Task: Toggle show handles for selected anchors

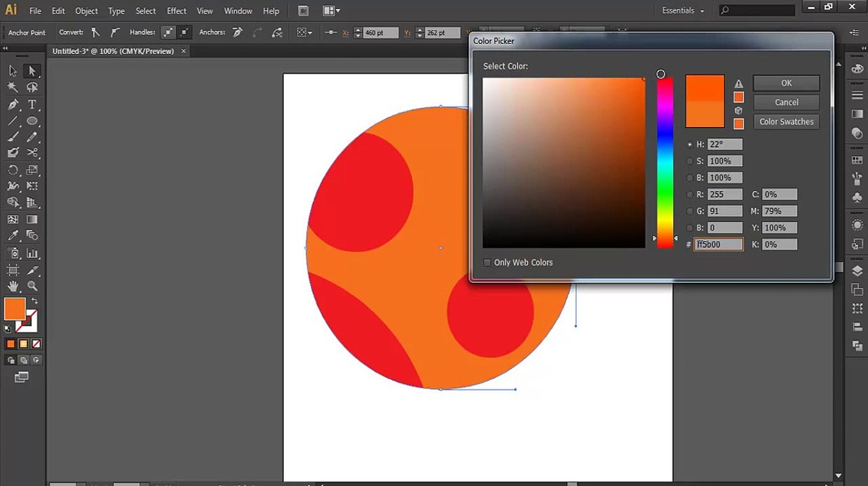Action: point(168,32)
